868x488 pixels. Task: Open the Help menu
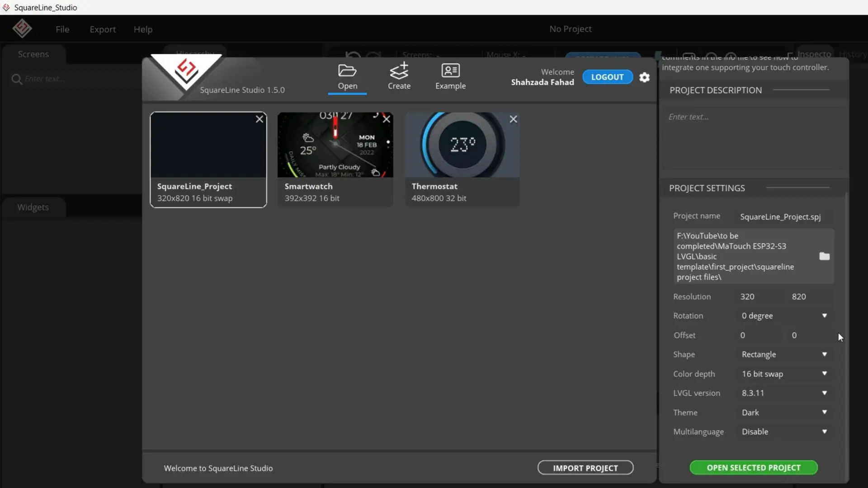tap(143, 29)
